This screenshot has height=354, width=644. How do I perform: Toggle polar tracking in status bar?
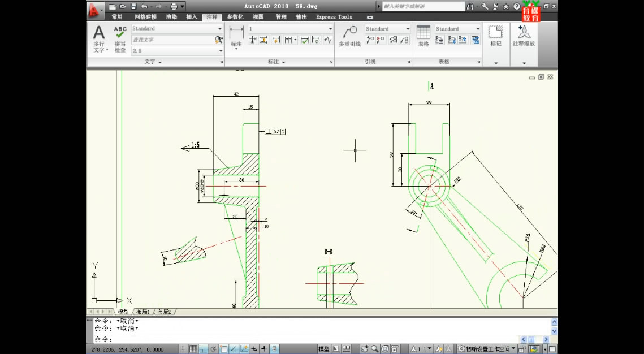point(213,349)
